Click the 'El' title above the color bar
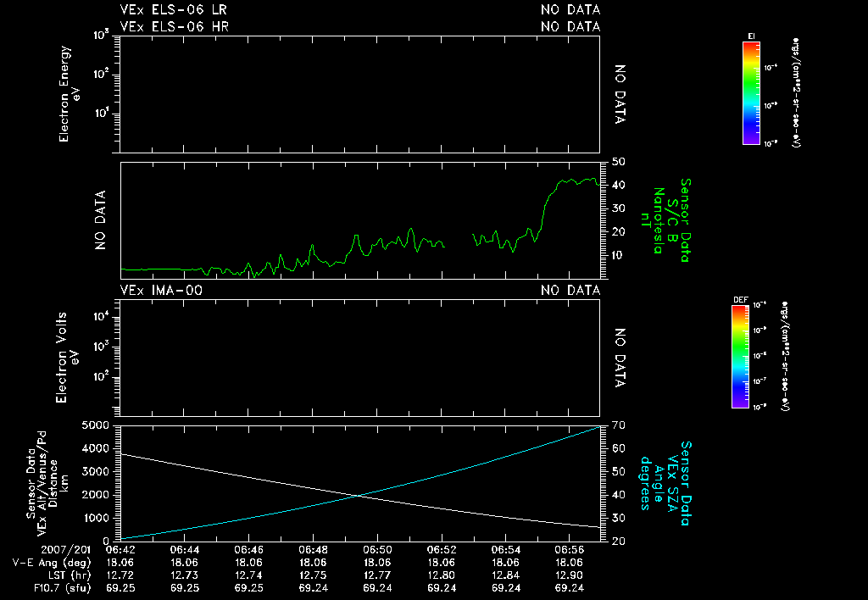This screenshot has height=600, width=868. (x=751, y=36)
